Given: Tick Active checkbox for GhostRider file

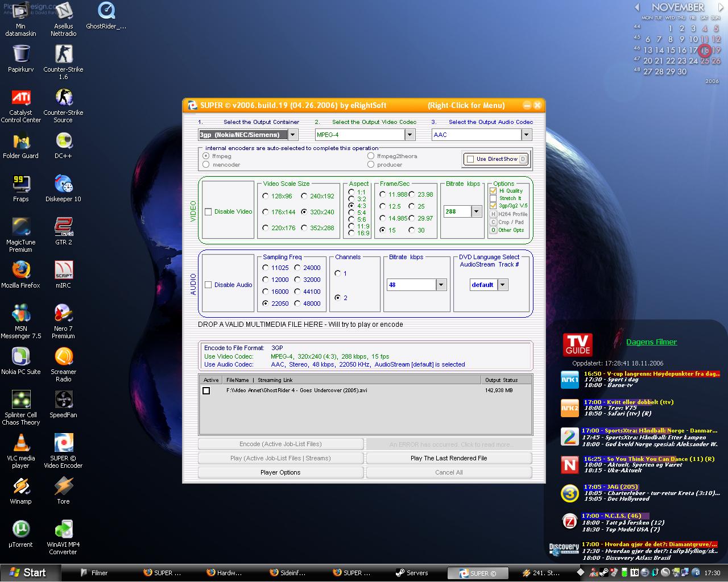Looking at the screenshot, I should pyautogui.click(x=206, y=390).
